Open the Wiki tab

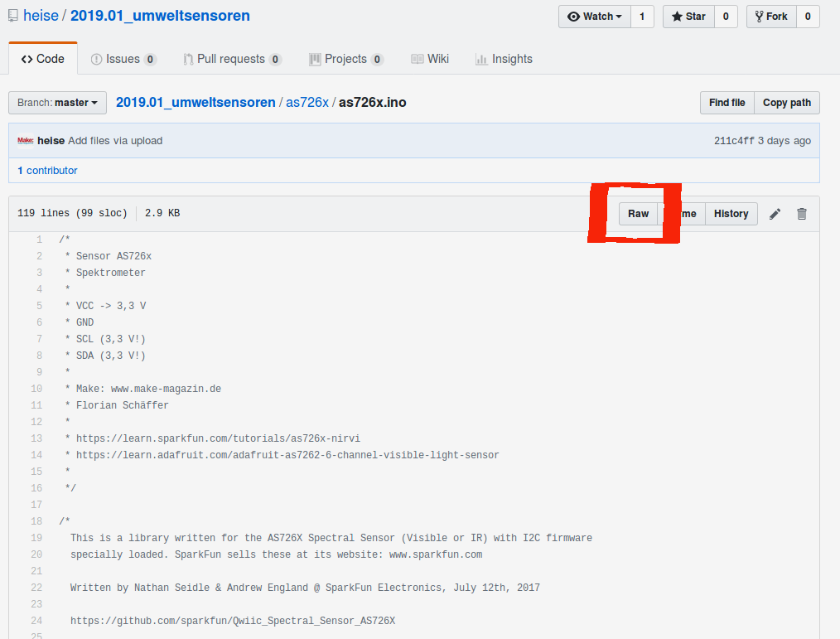pos(430,59)
